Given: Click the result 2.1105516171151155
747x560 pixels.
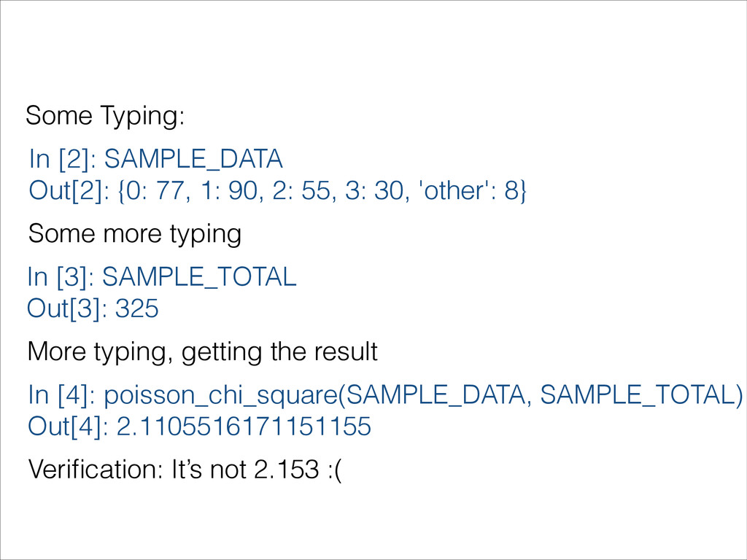Looking at the screenshot, I should [x=244, y=426].
